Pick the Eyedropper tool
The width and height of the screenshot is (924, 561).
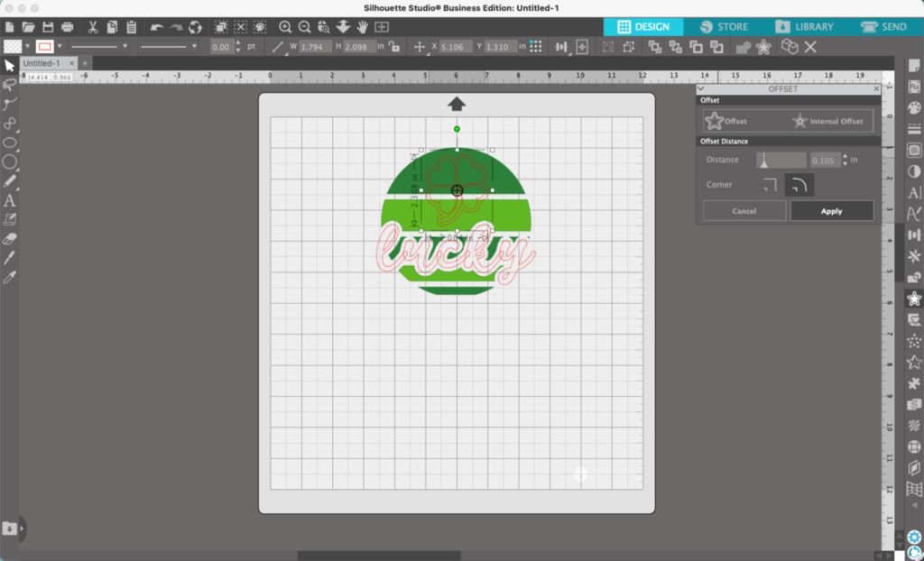(9, 278)
